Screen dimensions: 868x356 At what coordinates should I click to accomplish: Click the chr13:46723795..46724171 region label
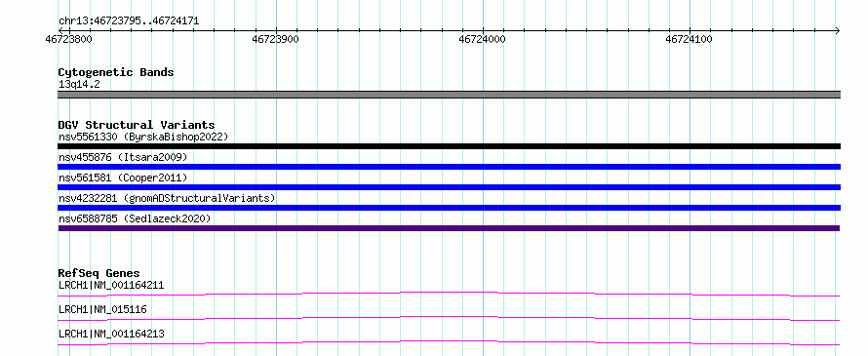point(129,21)
